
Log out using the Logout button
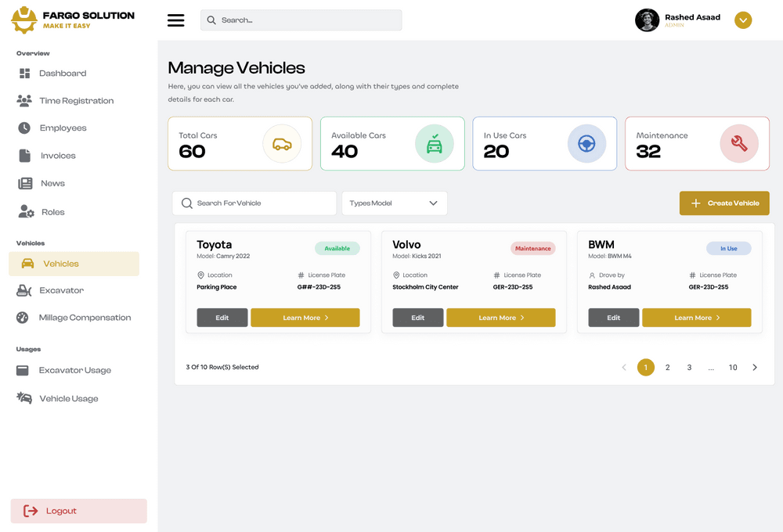(x=78, y=511)
